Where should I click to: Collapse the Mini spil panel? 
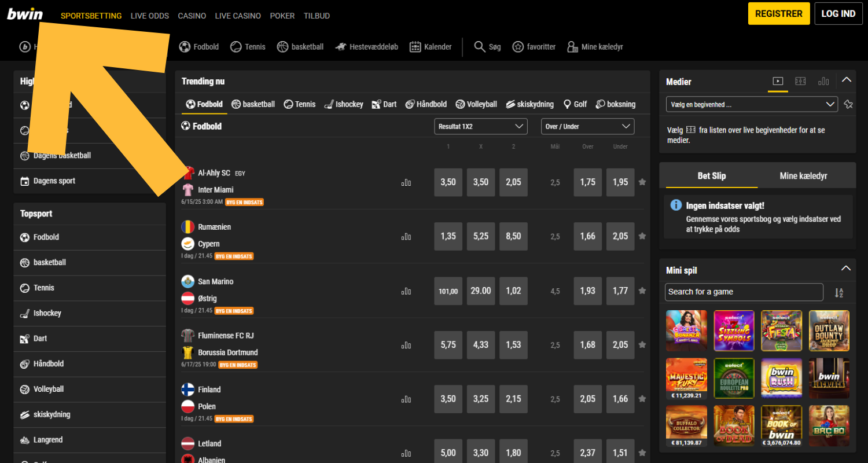(x=846, y=269)
